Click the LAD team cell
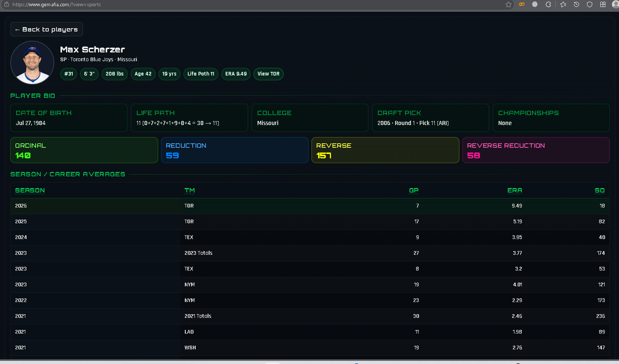Screen dimensions: 619x364 (x=189, y=332)
